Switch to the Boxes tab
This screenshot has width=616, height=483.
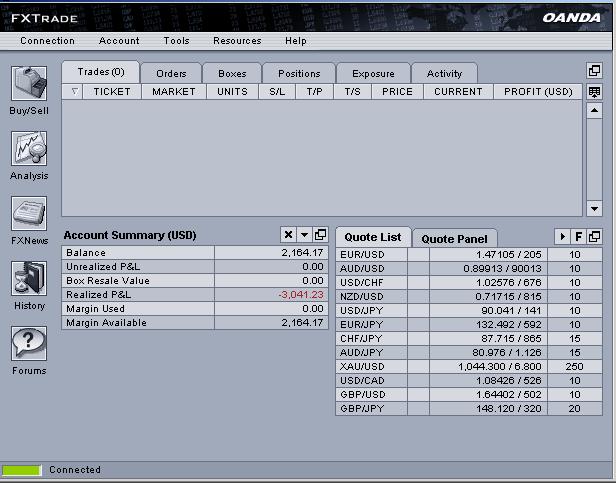click(x=232, y=73)
